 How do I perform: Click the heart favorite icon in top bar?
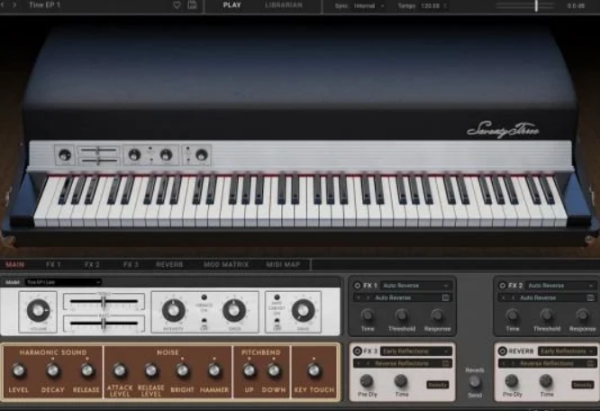177,5
